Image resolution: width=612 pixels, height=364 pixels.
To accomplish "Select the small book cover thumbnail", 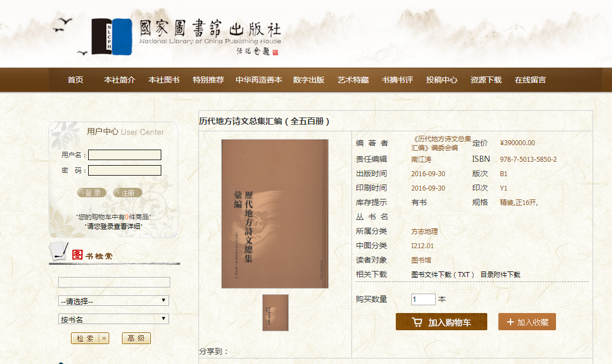I will click(x=275, y=312).
